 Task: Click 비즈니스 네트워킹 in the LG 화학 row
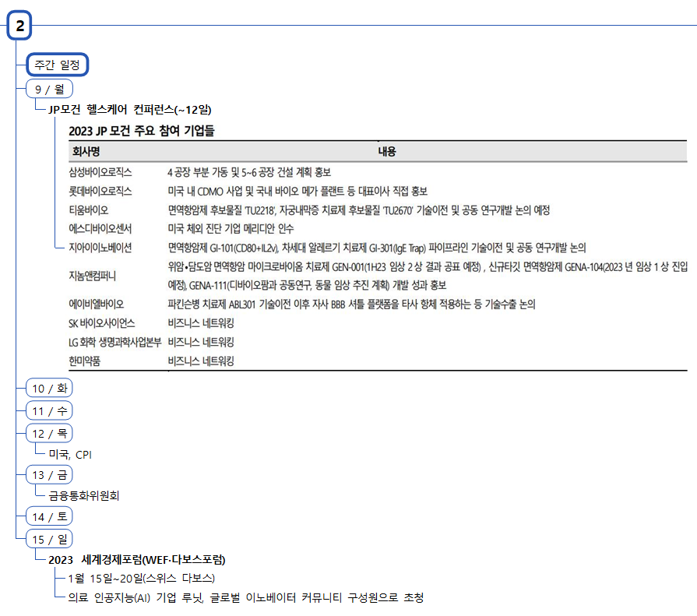(x=201, y=342)
